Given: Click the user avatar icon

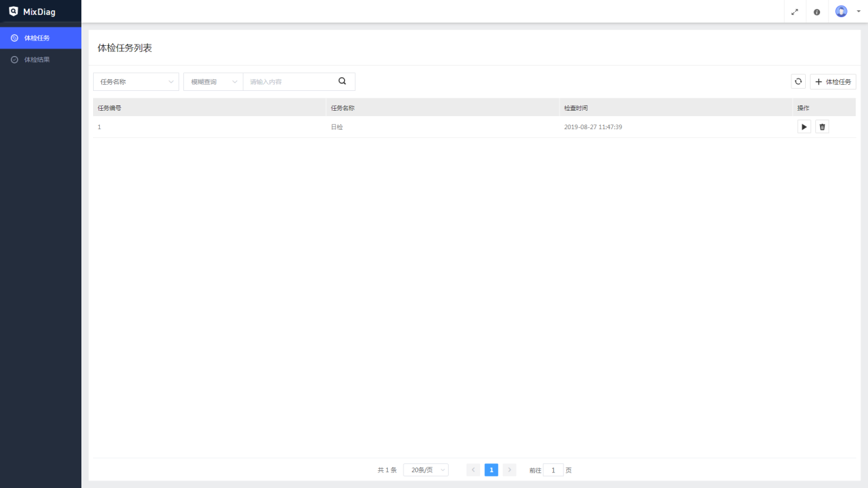Looking at the screenshot, I should tap(841, 12).
